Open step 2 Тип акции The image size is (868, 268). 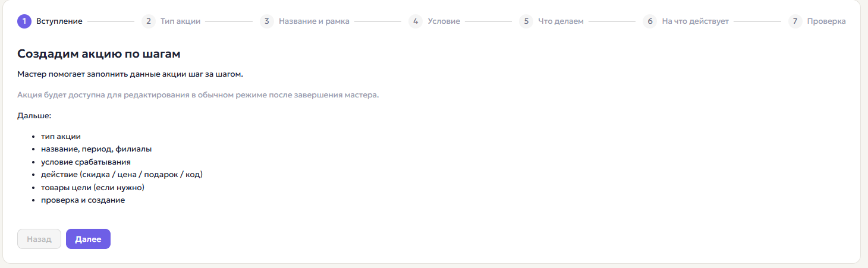[x=171, y=21]
